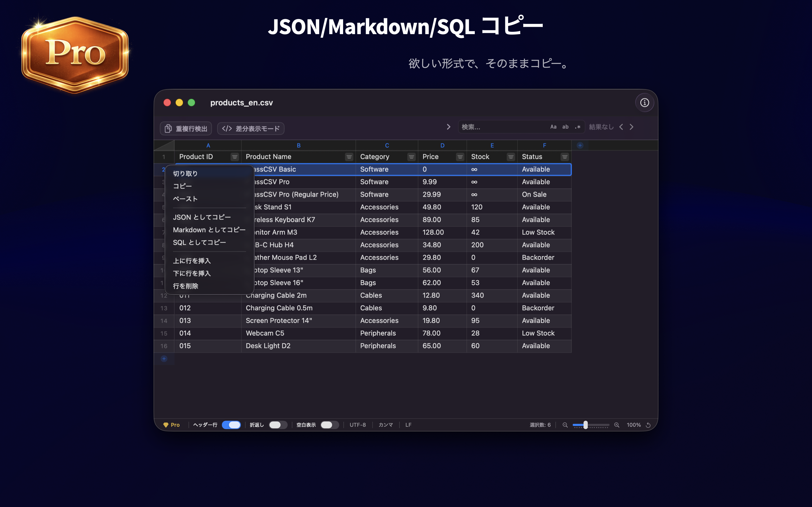Open the Product Name column filter
This screenshot has width=812, height=507.
[x=349, y=157]
